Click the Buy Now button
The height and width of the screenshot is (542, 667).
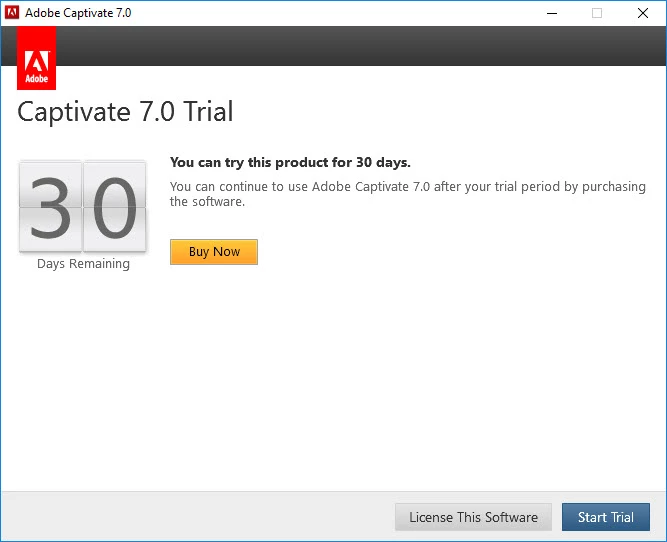click(x=214, y=252)
